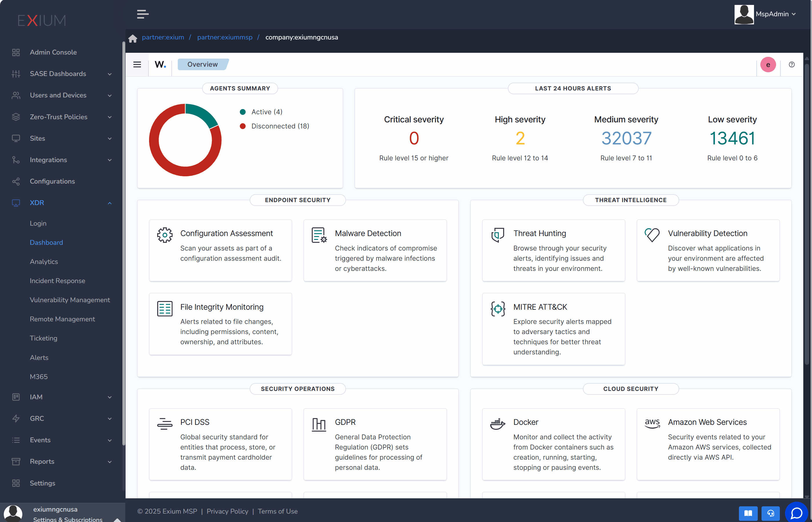Open the help question-mark icon
The image size is (812, 522).
(x=791, y=64)
